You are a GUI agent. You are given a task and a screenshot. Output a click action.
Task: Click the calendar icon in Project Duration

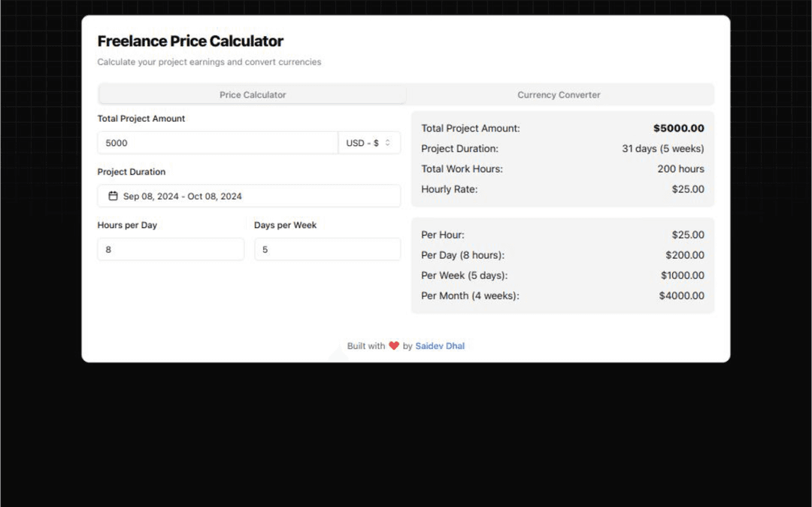(114, 196)
